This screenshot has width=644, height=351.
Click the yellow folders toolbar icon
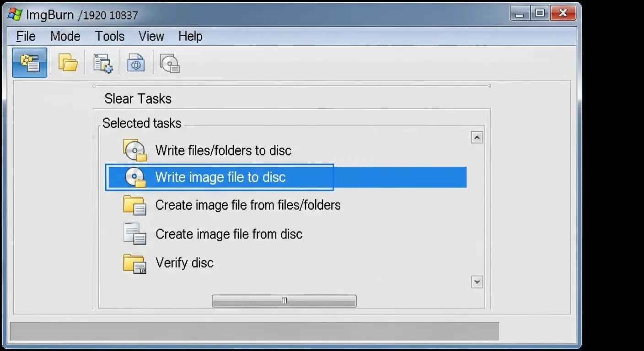click(68, 63)
